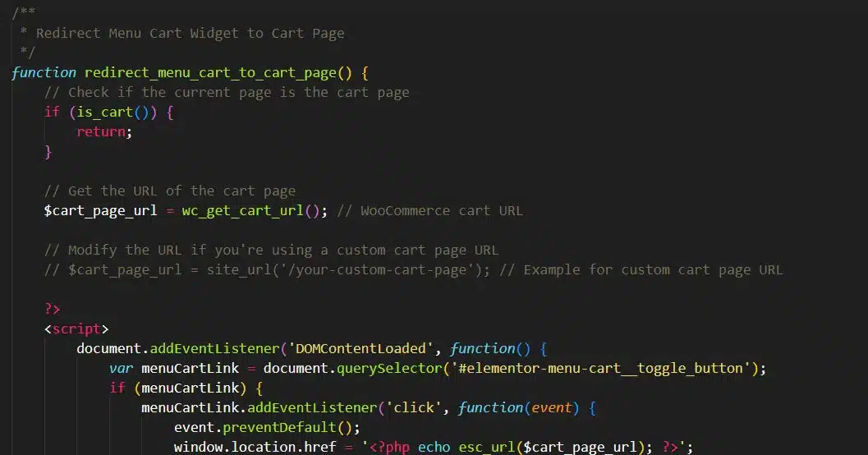Click comment 'Modify the URL if you're using a custom cart page URL'
The width and height of the screenshot is (868, 455).
pyautogui.click(x=271, y=250)
